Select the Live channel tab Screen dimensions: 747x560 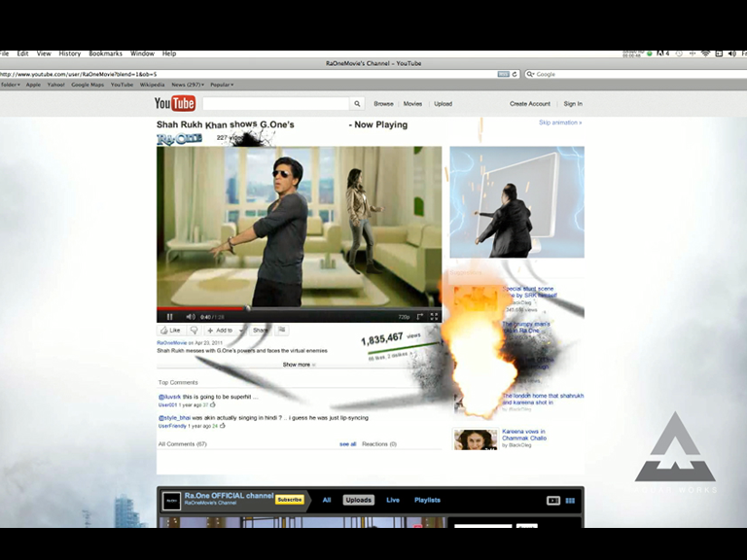tap(393, 500)
